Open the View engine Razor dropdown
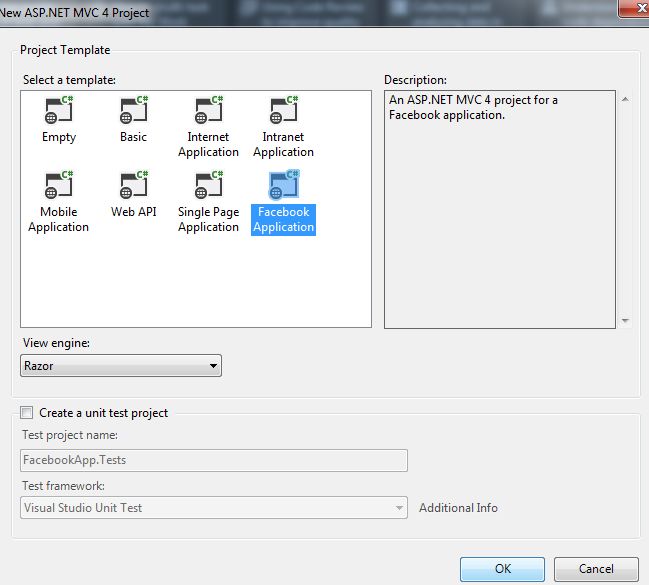649x585 pixels. [x=121, y=366]
